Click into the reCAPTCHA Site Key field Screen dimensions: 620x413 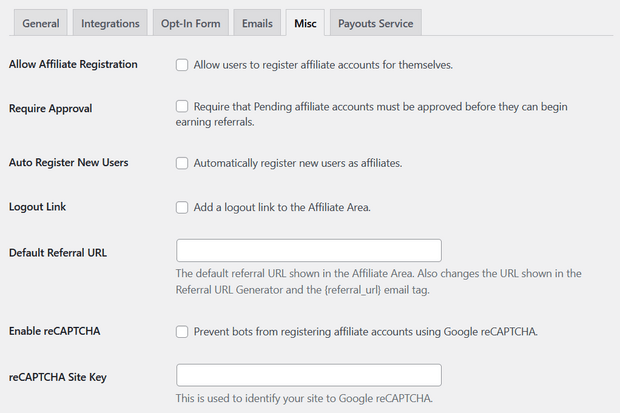[x=309, y=375]
